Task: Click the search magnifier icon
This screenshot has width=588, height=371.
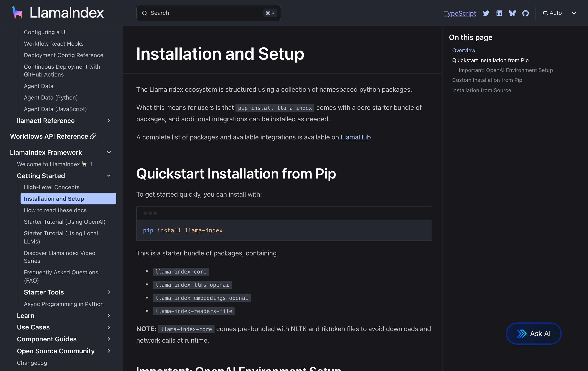Action: pyautogui.click(x=145, y=13)
